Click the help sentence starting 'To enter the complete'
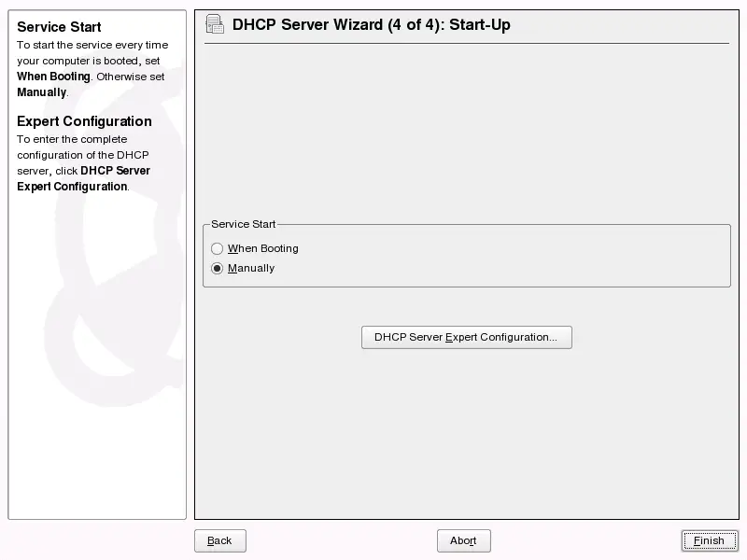The width and height of the screenshot is (747, 560). [72, 139]
